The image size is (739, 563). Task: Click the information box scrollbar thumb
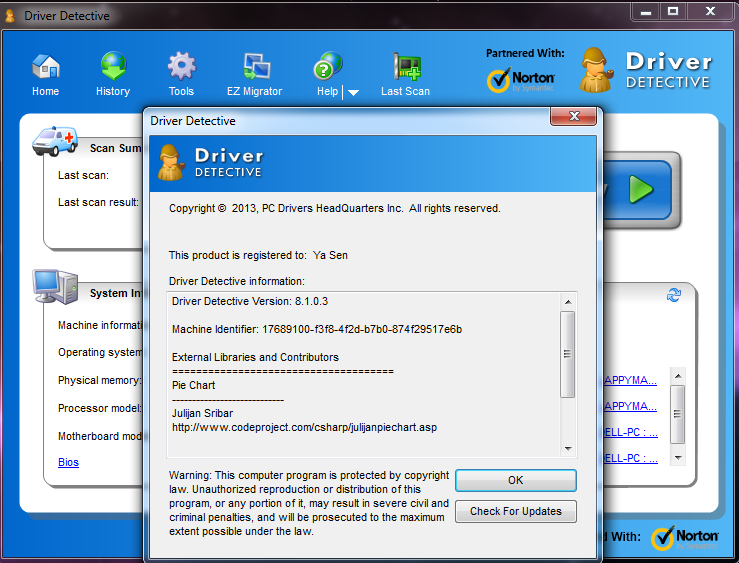coord(567,354)
